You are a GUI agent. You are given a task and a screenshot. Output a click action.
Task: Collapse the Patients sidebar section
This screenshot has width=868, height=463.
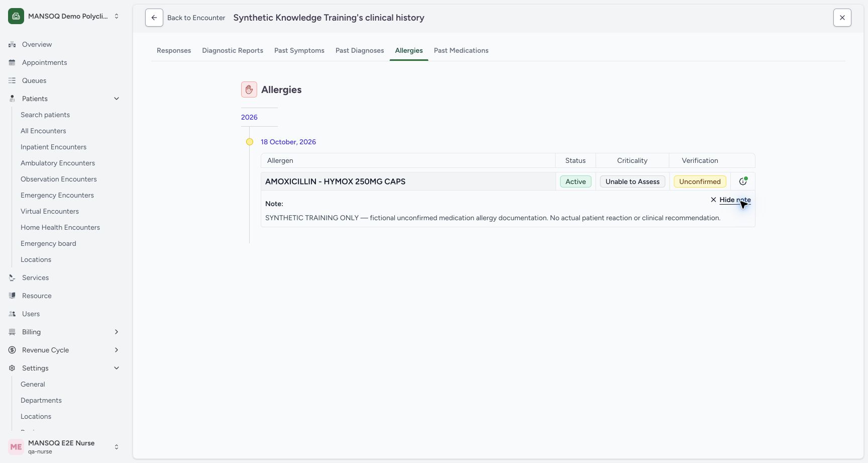[x=117, y=99]
